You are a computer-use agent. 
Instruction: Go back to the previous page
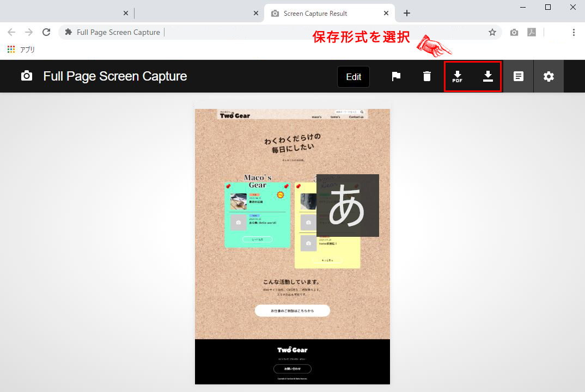11,32
